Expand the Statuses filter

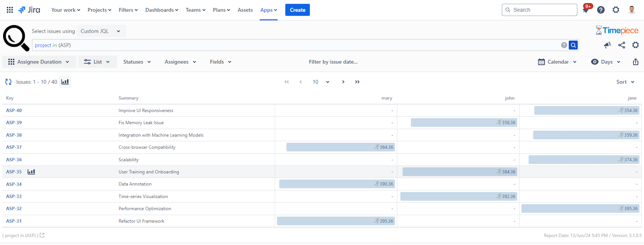[x=137, y=62]
